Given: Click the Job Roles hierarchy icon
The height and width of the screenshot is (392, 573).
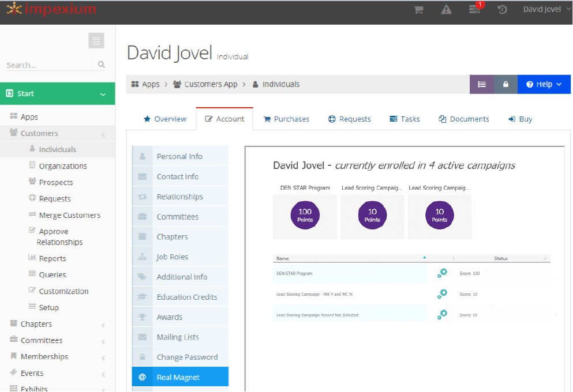Looking at the screenshot, I should 142,257.
